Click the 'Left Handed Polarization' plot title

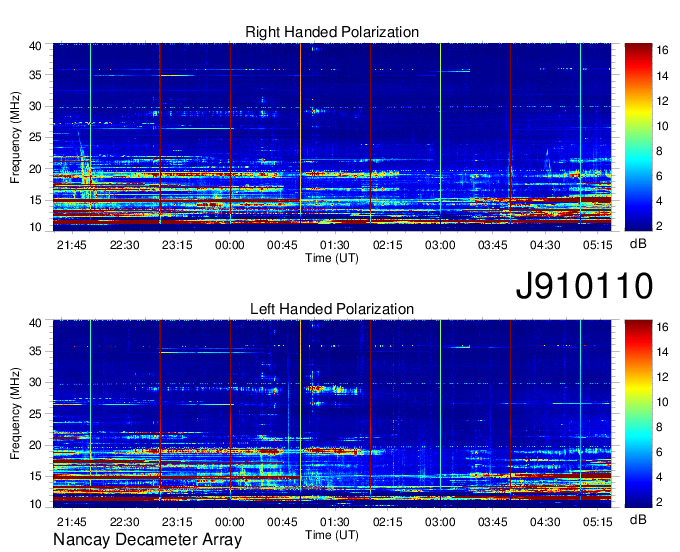point(332,309)
